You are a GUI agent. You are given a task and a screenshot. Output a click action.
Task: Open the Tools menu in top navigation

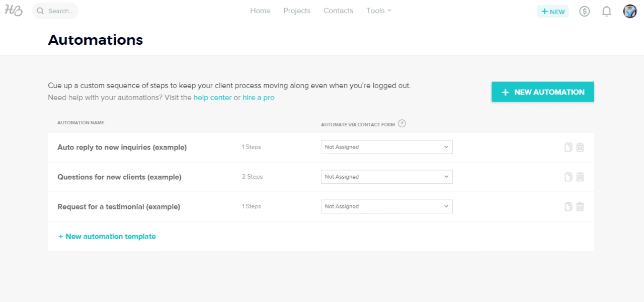coord(378,11)
